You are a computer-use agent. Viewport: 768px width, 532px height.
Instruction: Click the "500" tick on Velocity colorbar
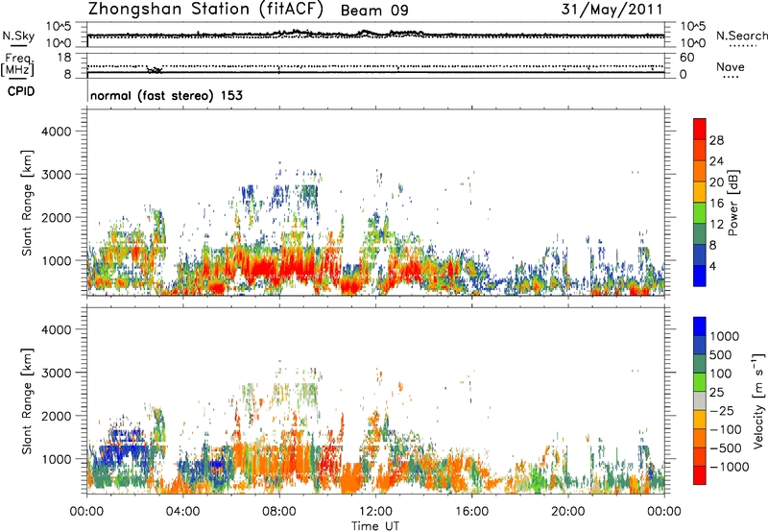point(721,354)
